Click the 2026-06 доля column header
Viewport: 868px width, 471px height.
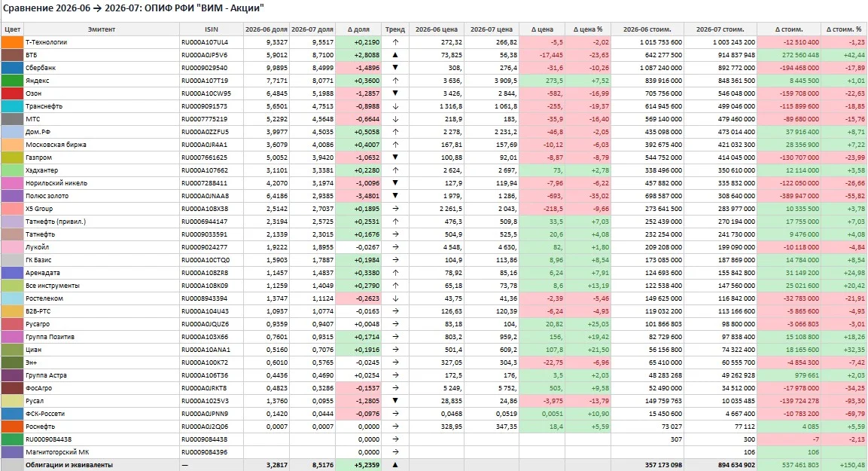[x=266, y=29]
